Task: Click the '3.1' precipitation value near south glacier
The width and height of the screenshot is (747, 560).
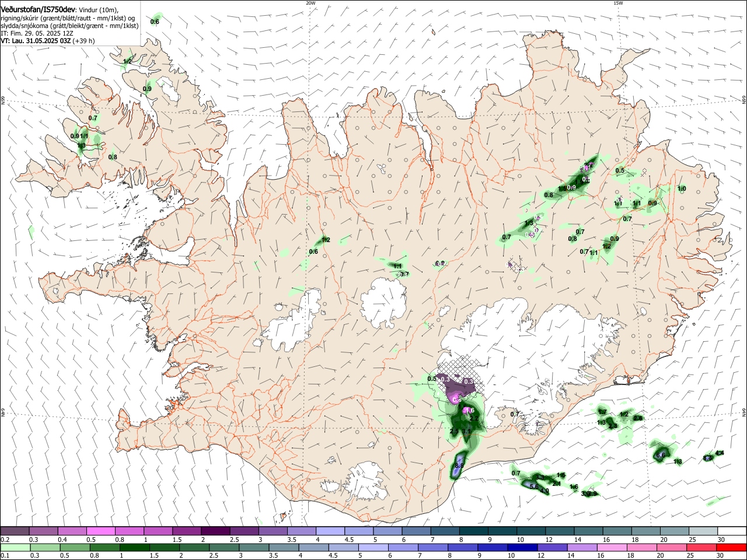Action: (x=466, y=431)
